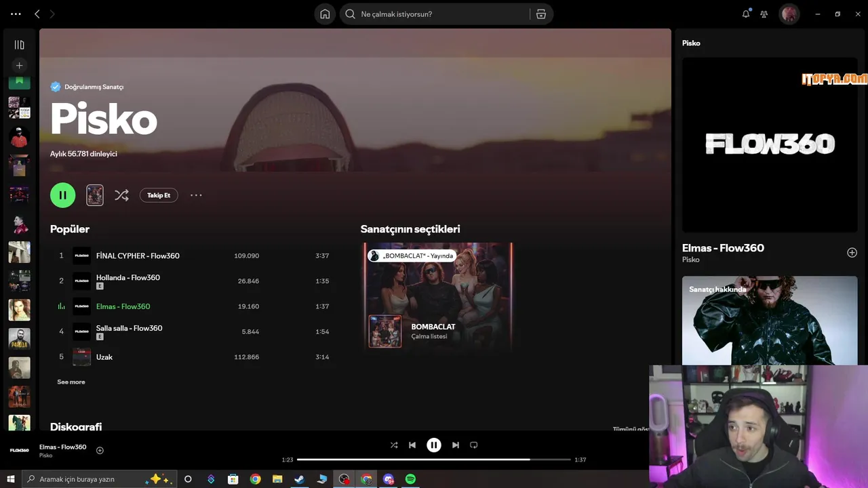The width and height of the screenshot is (868, 488).
Task: Skip to the previous track
Action: 412,445
